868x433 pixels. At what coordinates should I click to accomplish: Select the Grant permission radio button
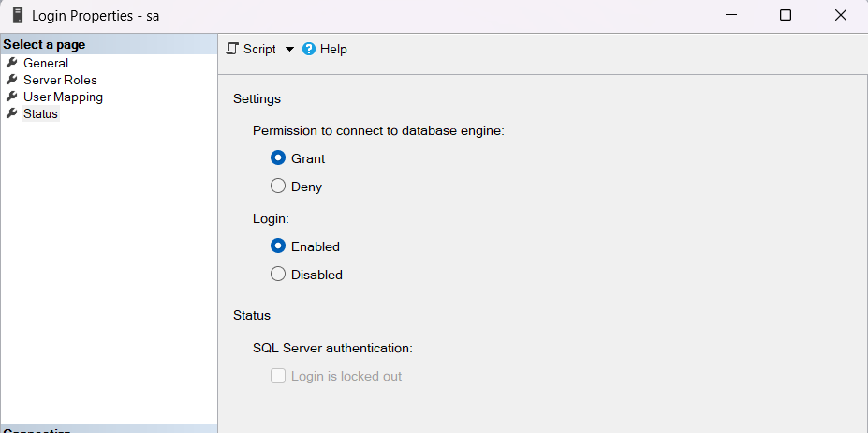[x=278, y=158]
